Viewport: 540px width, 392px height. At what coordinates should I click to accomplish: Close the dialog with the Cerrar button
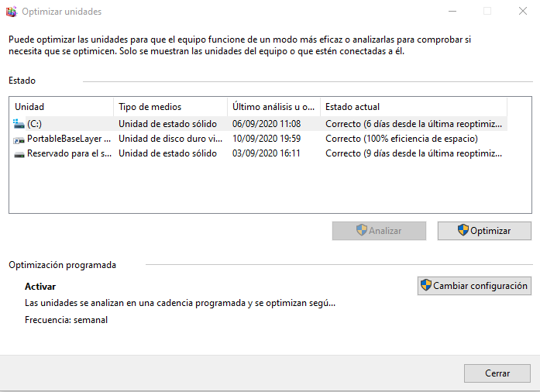point(497,373)
